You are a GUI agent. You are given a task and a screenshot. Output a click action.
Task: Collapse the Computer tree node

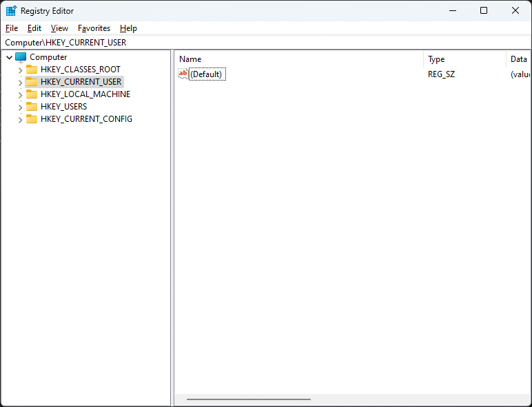[x=10, y=57]
